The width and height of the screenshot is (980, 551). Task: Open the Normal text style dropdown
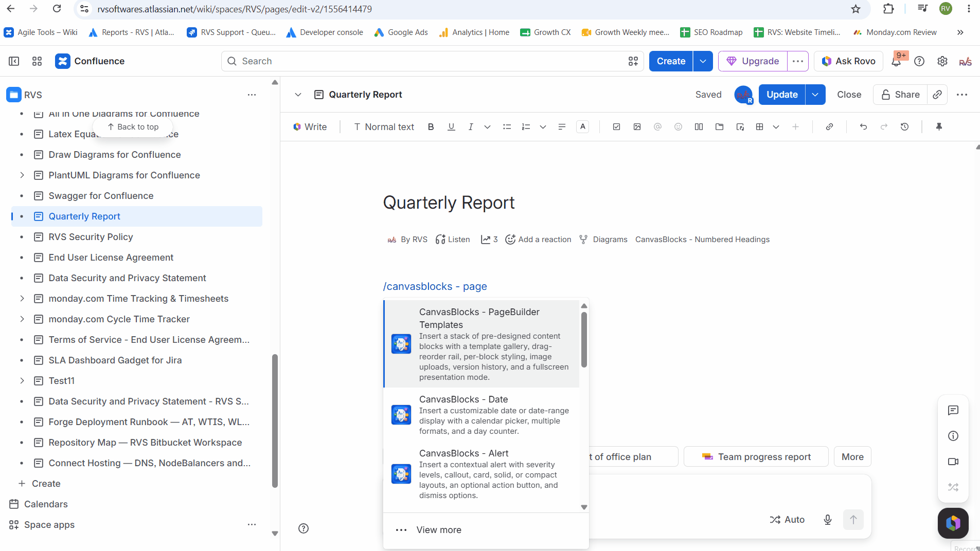384,127
